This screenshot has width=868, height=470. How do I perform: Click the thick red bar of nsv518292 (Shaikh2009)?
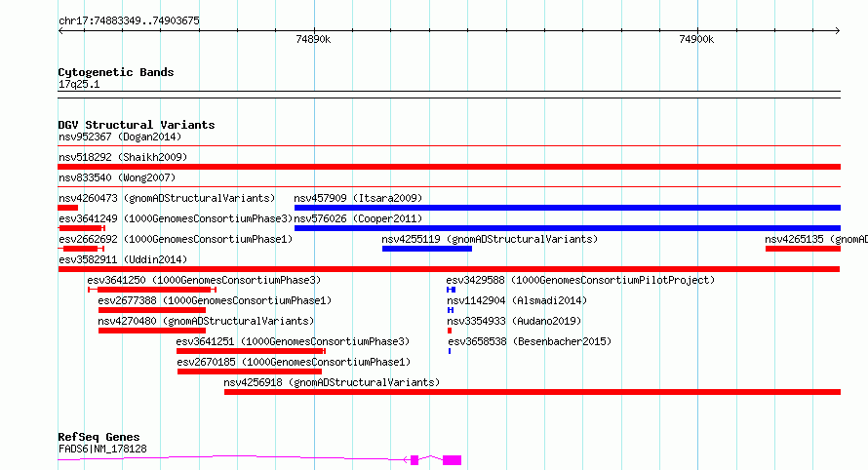coord(449,167)
